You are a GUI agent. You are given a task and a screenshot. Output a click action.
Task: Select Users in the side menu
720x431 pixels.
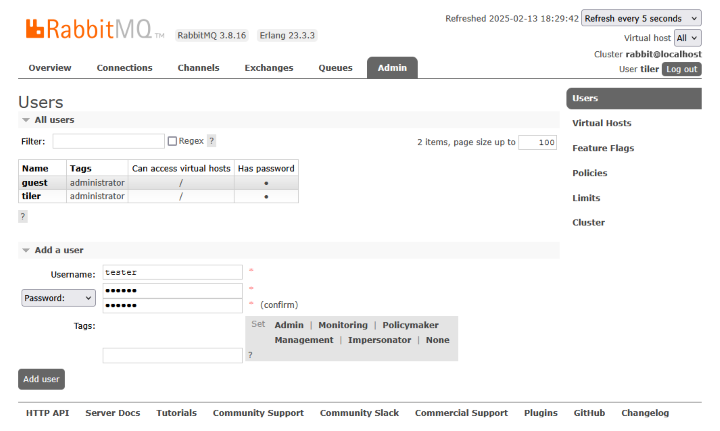(x=634, y=98)
